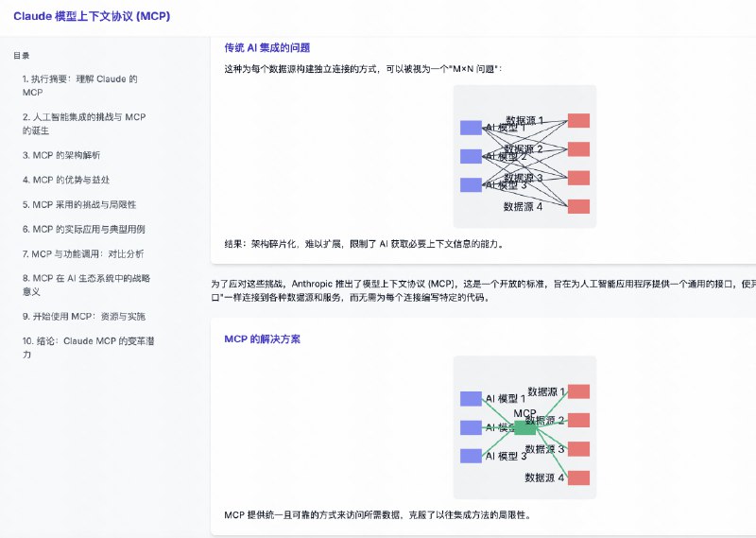Select 10. 结论：Claude MCP 的变革潜力

point(88,347)
